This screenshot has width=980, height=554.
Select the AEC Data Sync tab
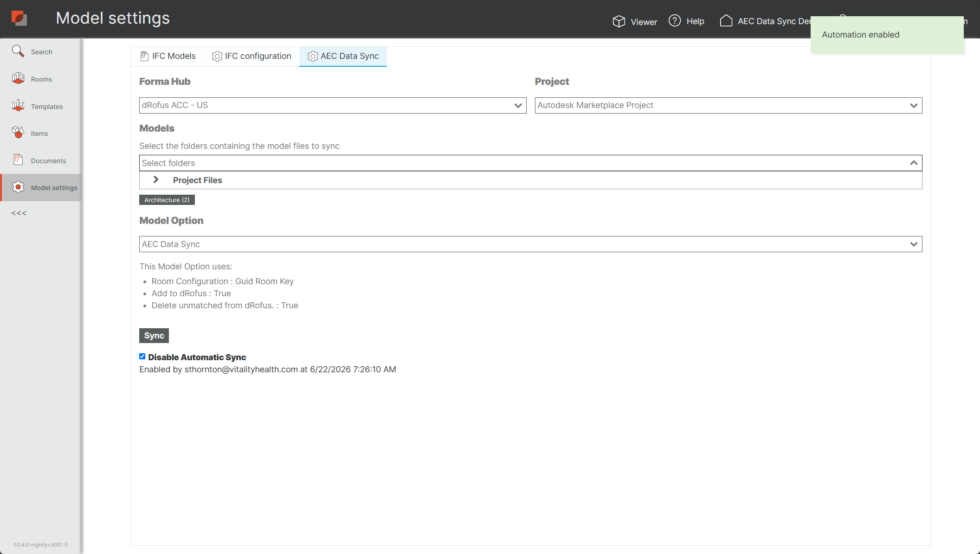(343, 56)
